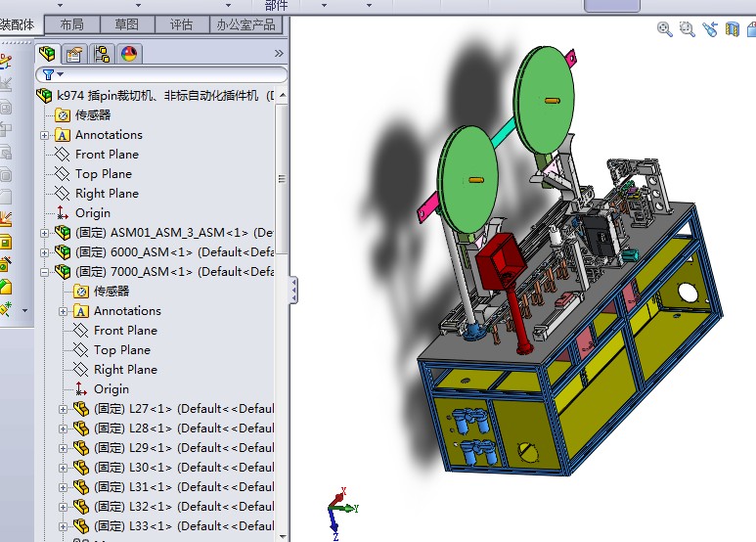Expand the 6000_ASM<1> subassembly
Image resolution: width=756 pixels, height=542 pixels.
click(45, 252)
